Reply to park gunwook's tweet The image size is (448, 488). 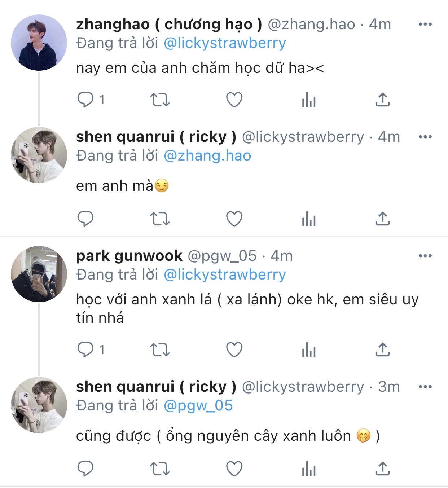click(x=85, y=350)
